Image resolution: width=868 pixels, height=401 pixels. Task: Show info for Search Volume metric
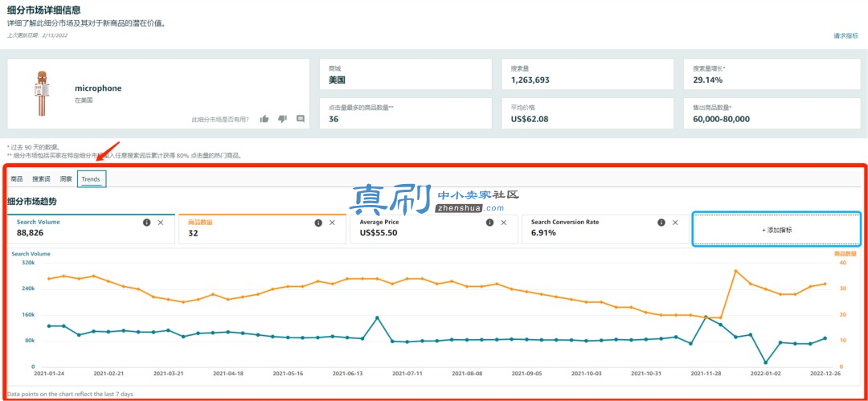147,222
